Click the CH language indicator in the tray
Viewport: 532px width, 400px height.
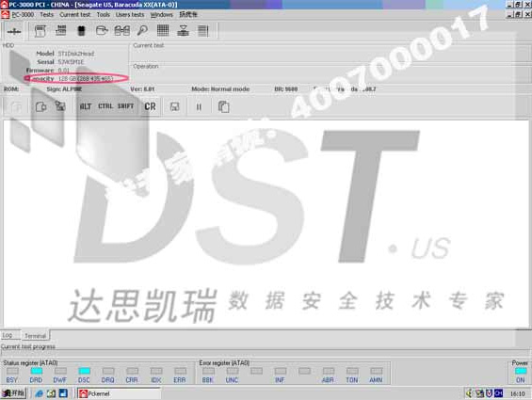[x=498, y=393]
